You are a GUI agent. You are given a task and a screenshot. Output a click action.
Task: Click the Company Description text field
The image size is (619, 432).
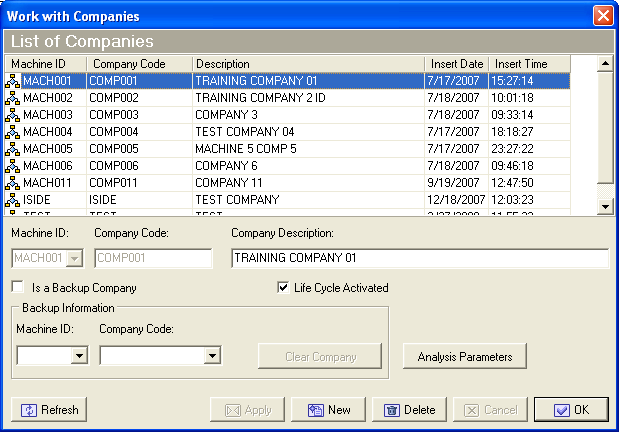[x=419, y=258]
